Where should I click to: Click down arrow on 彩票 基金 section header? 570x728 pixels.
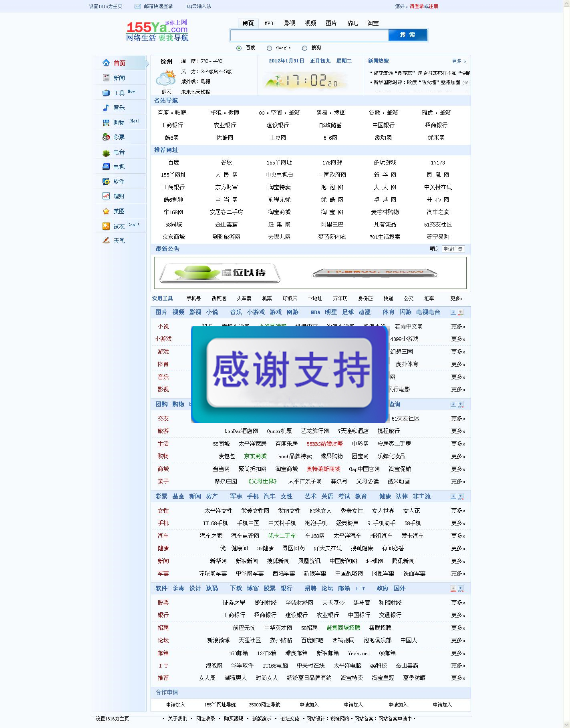point(453,496)
